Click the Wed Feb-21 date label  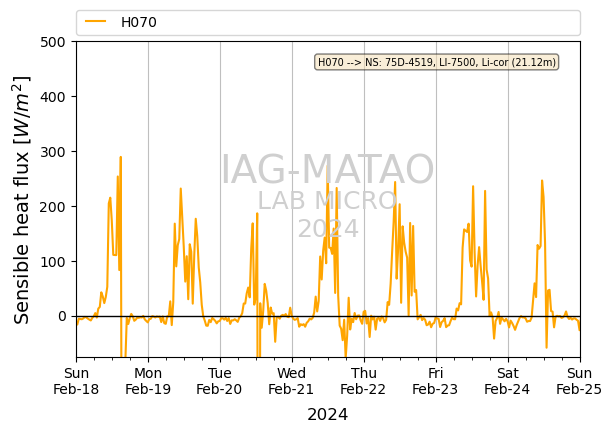tap(292, 381)
